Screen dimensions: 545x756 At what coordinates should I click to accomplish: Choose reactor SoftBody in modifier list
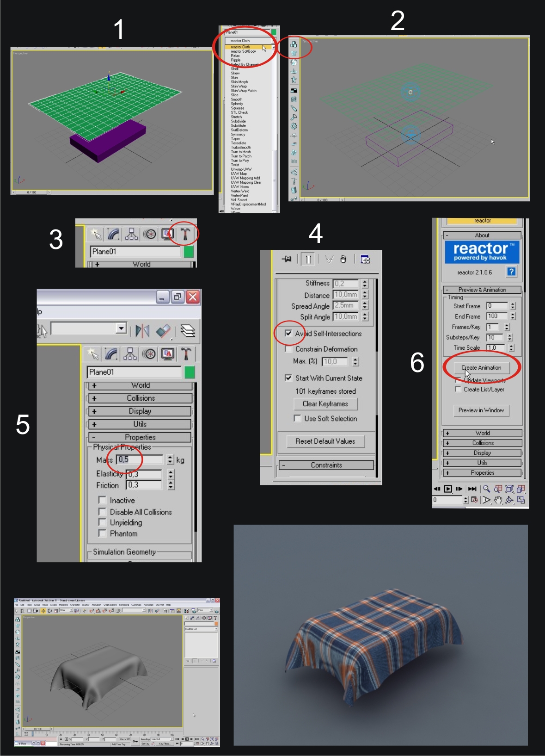(243, 51)
